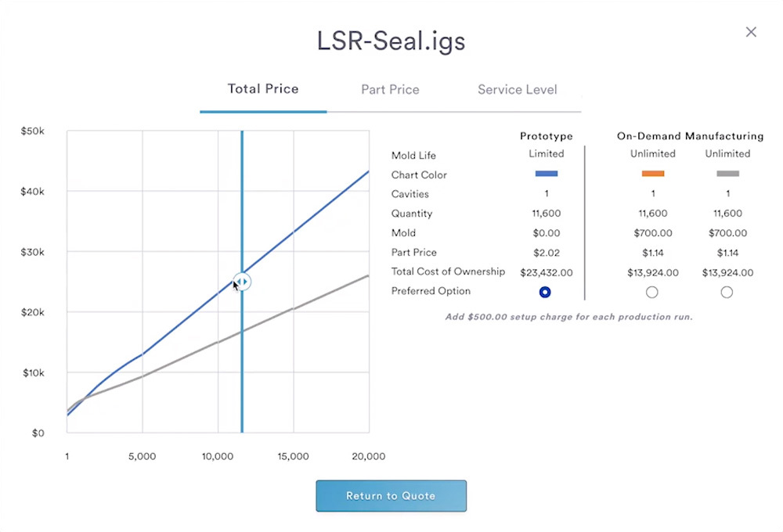Click the orange chart color swatch
The width and height of the screenshot is (783, 532).
(x=652, y=174)
